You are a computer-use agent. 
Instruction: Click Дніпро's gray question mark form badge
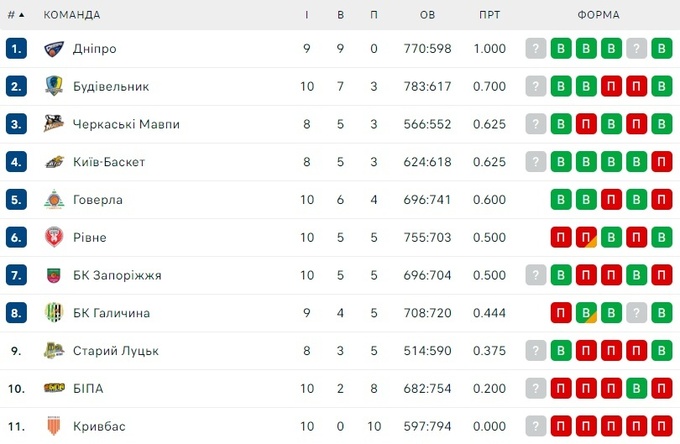536,49
